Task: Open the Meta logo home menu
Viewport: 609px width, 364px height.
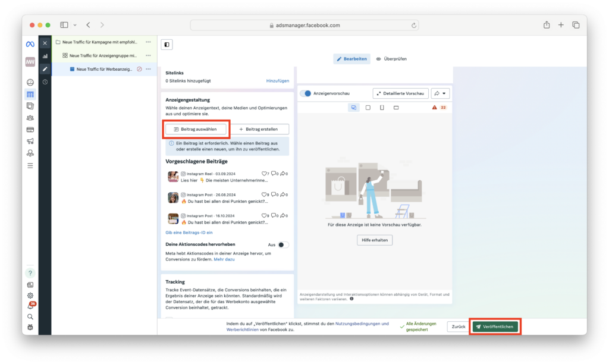Action: point(30,44)
